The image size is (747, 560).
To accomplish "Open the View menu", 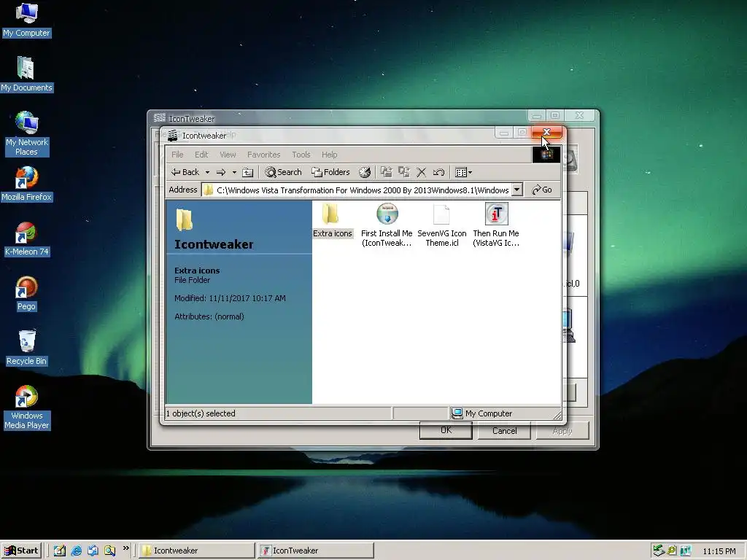I will (228, 155).
